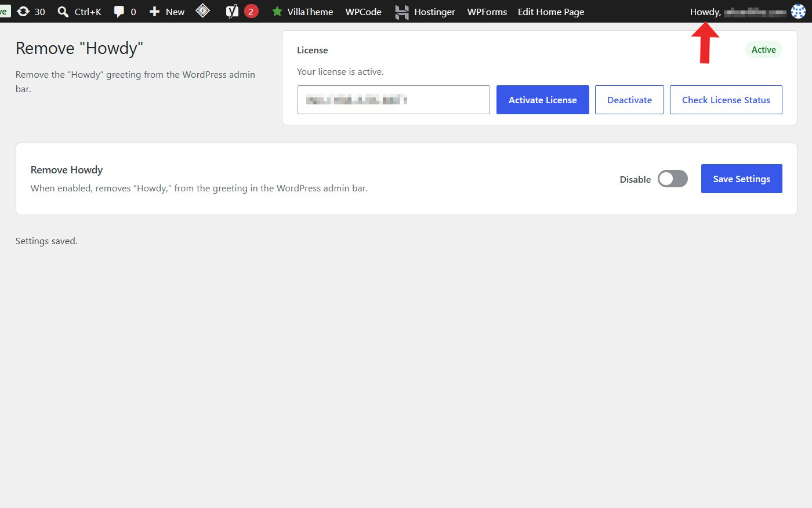This screenshot has width=812, height=508.
Task: Click the updates refresh icon showing 30
Action: coord(23,12)
